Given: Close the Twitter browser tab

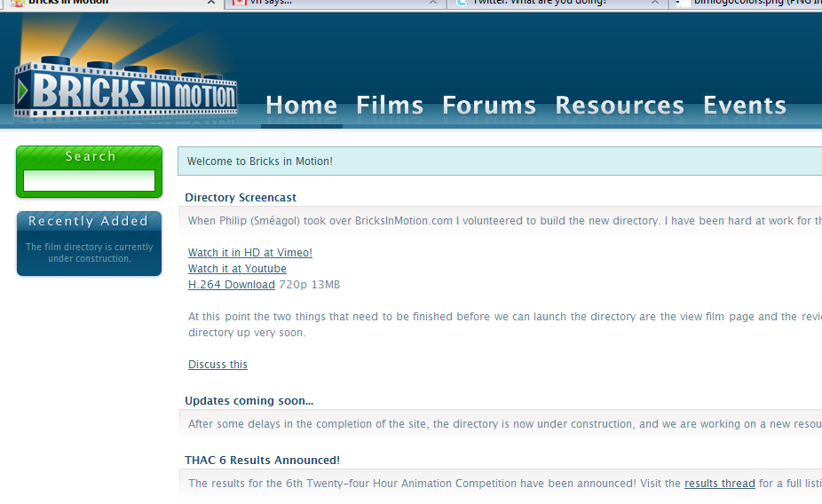Looking at the screenshot, I should click(655, 2).
